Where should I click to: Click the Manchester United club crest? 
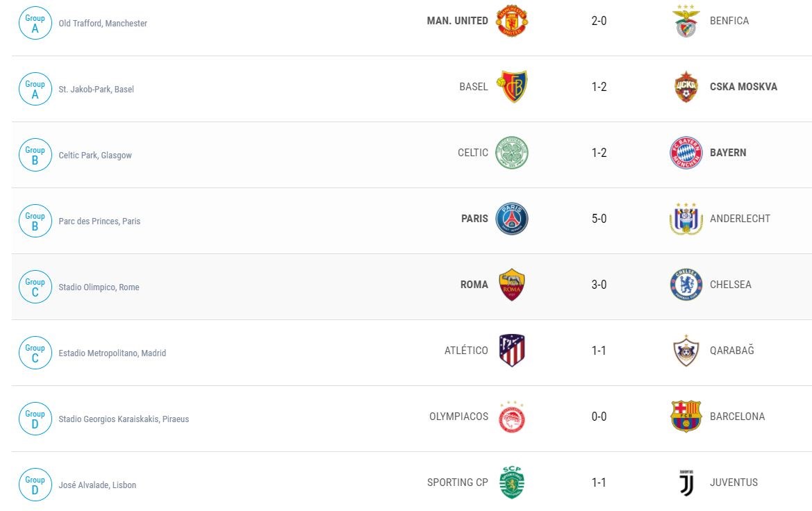pos(512,21)
